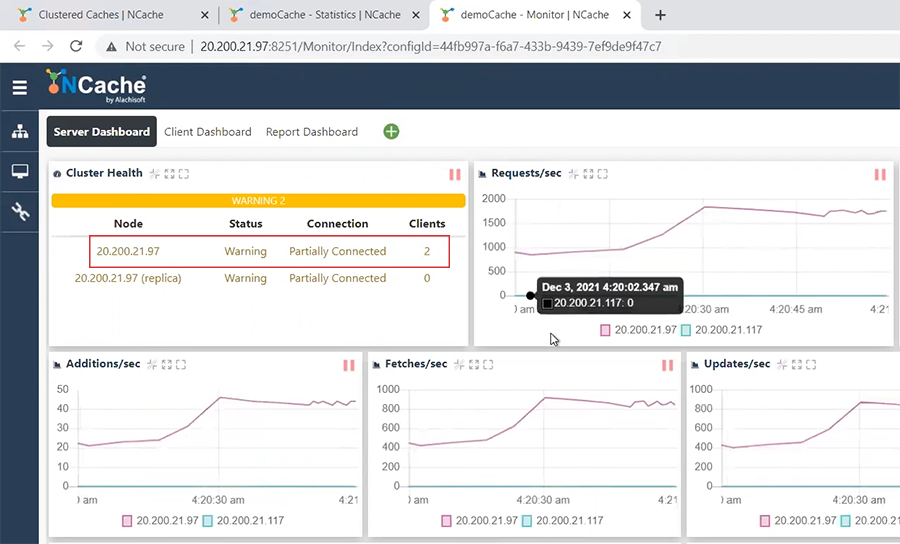Open the hamburger menu in NCache header
This screenshot has height=544, width=900.
pos(20,87)
